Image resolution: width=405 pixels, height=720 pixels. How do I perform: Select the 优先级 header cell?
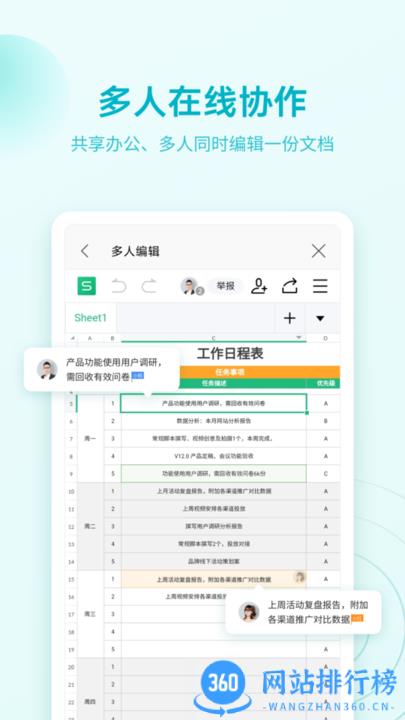tap(325, 383)
